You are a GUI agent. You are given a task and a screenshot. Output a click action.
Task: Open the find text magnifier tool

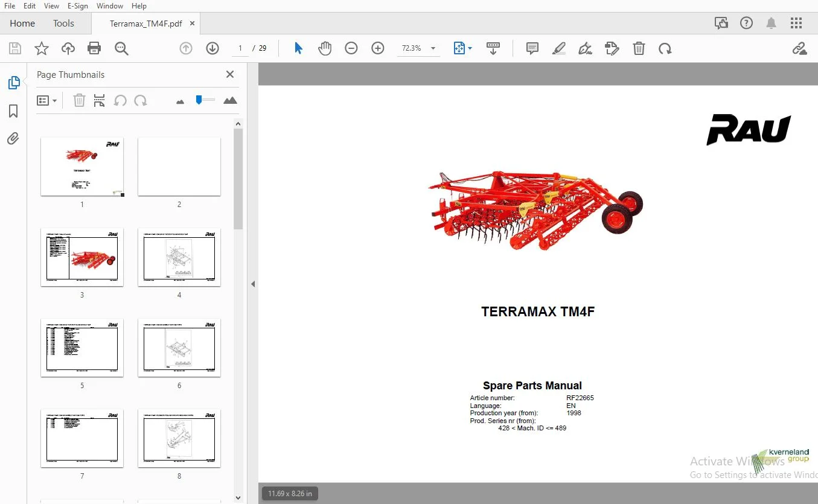pos(121,48)
